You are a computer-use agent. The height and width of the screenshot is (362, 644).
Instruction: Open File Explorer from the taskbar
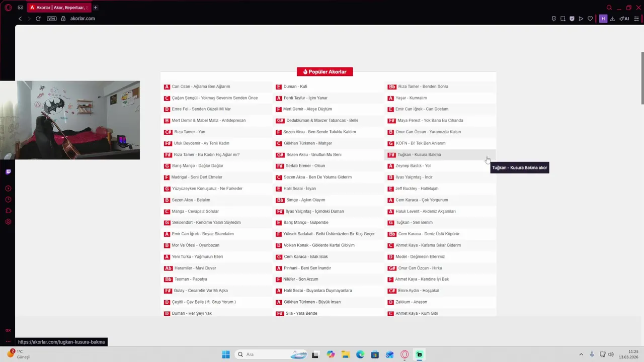[345, 354]
